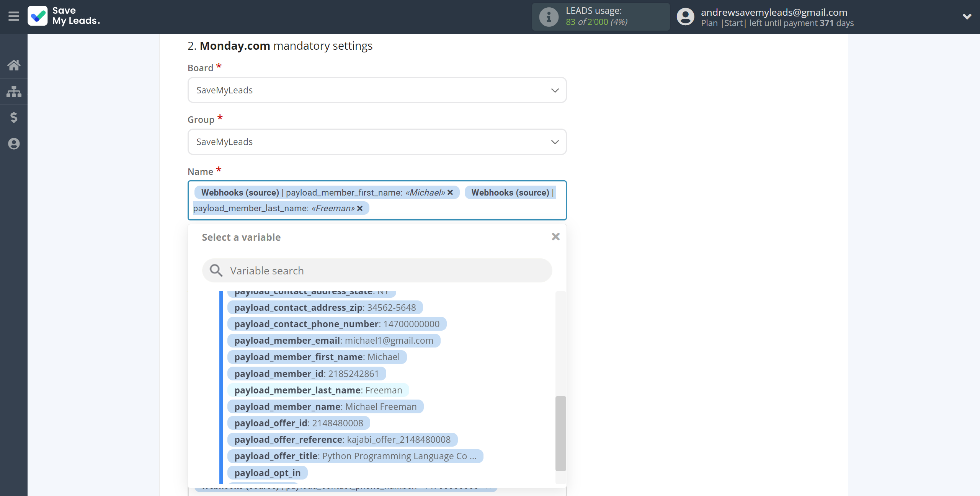Click the variable list scrollbar thumb
This screenshot has width=980, height=496.
(560, 433)
